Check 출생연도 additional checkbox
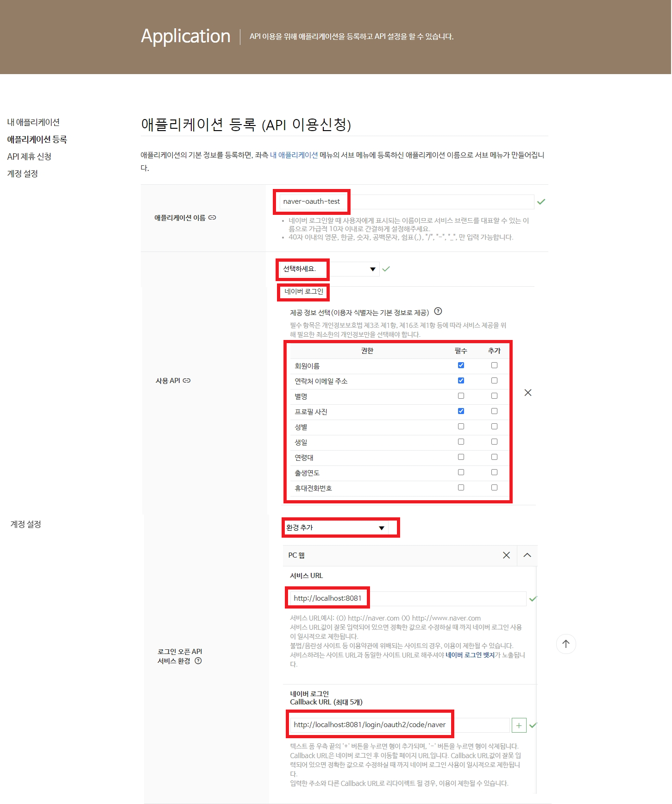 [x=494, y=472]
